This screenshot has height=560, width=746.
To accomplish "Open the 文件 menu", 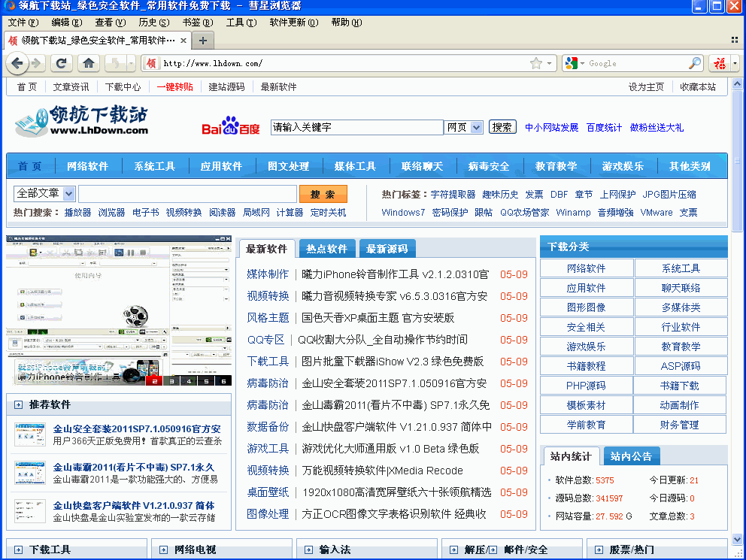I will pyautogui.click(x=23, y=23).
